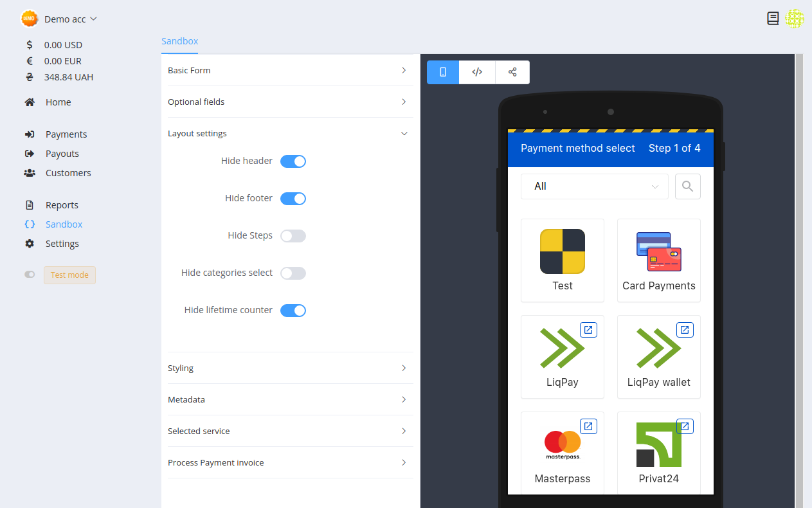Image resolution: width=812 pixels, height=508 pixels.
Task: Click the 0.00 EUR balance
Action: (x=63, y=61)
